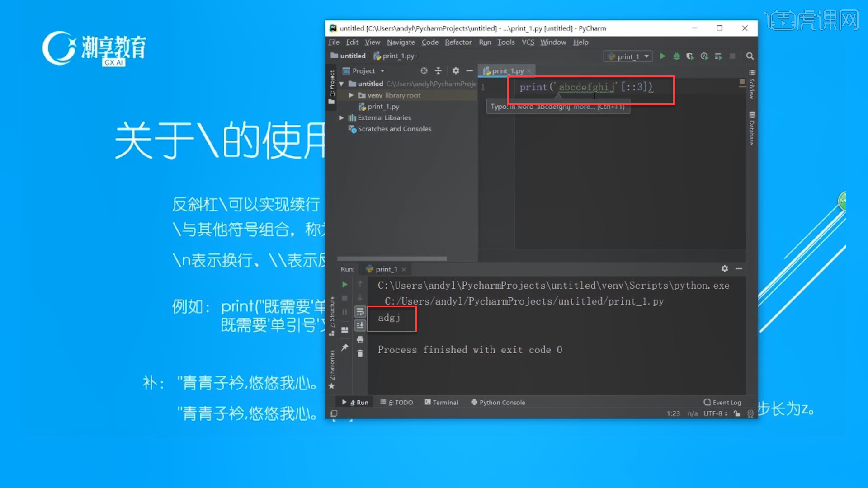Open the 4: Run tool window button

pos(355,402)
